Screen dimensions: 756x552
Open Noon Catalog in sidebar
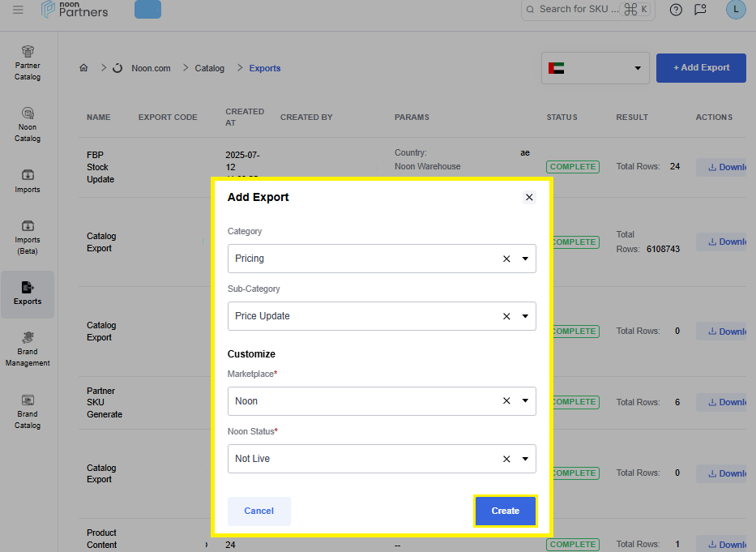28,125
